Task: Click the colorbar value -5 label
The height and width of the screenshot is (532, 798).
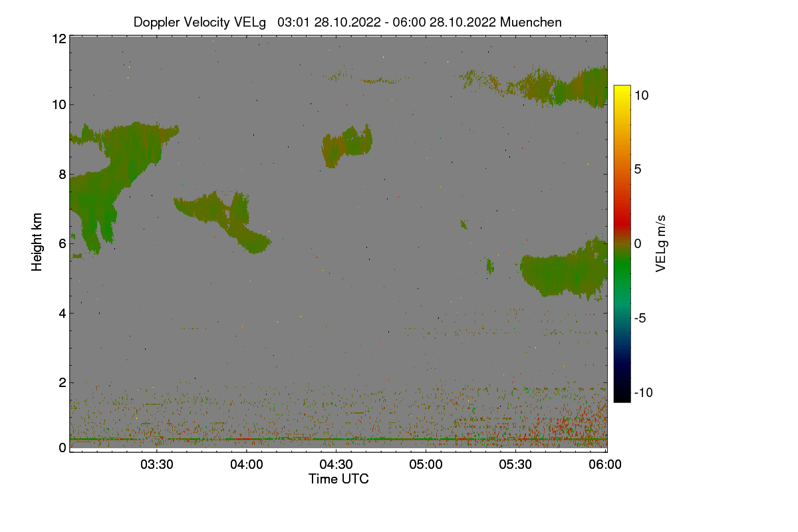Action: [641, 318]
